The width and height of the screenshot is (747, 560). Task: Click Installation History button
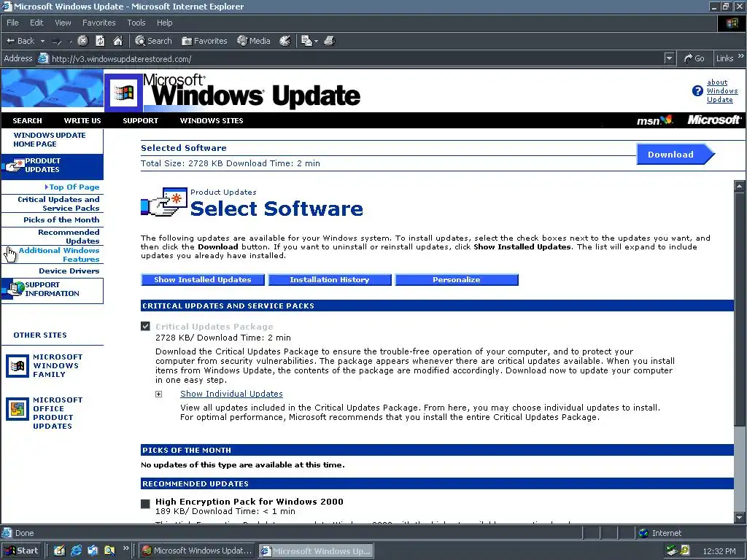click(330, 279)
